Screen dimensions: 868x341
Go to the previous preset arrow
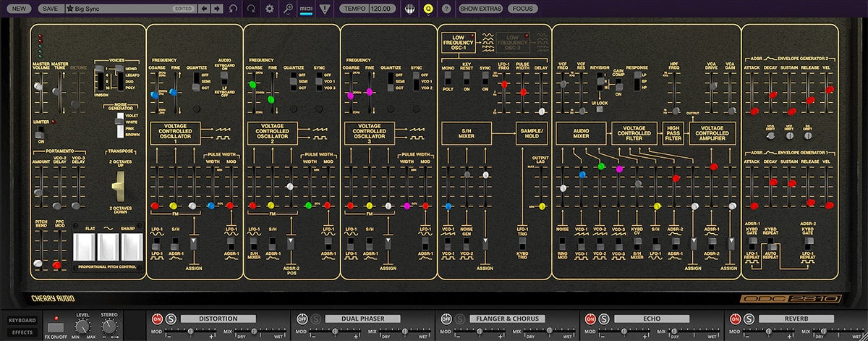tap(203, 9)
